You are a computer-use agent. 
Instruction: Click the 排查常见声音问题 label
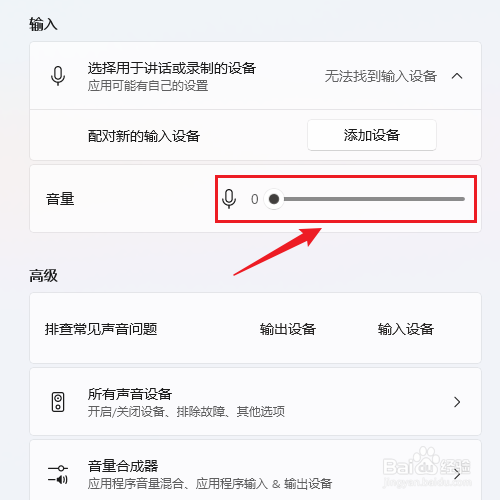[101, 329]
